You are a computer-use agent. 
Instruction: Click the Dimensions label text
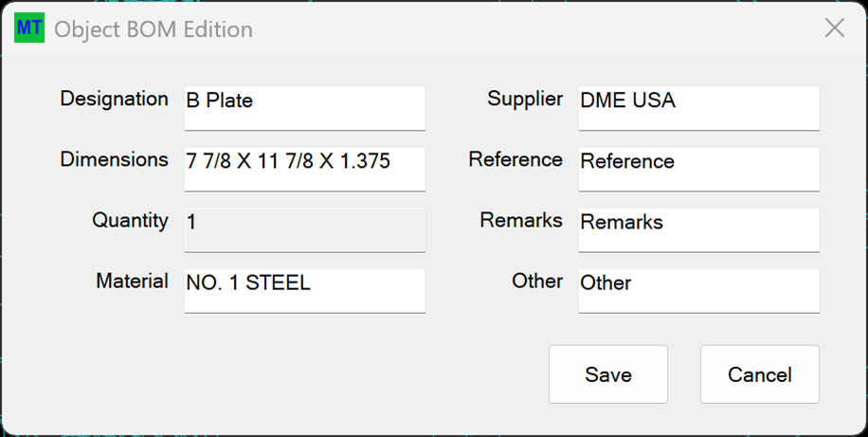coord(114,159)
